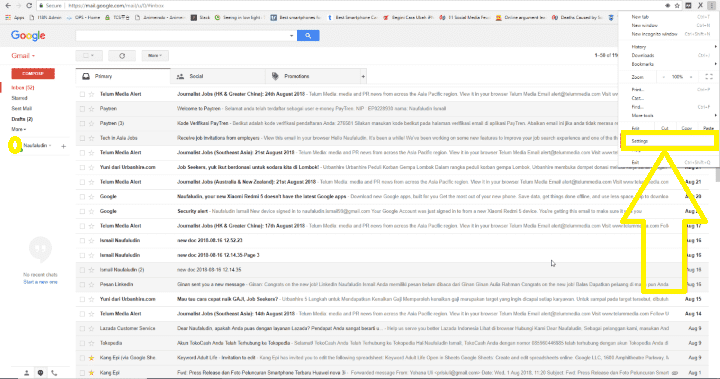
Task: Open the search options arrow in the search box
Action: point(291,35)
